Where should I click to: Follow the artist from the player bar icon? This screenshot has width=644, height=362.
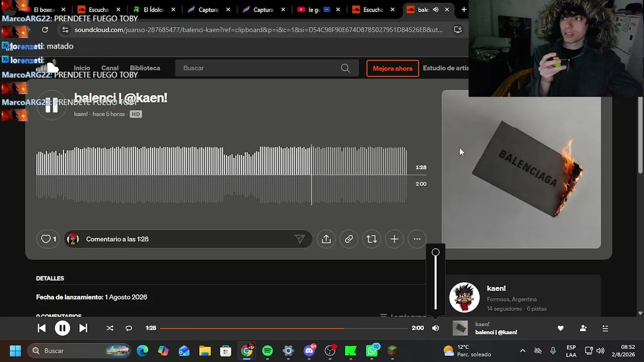point(583,328)
